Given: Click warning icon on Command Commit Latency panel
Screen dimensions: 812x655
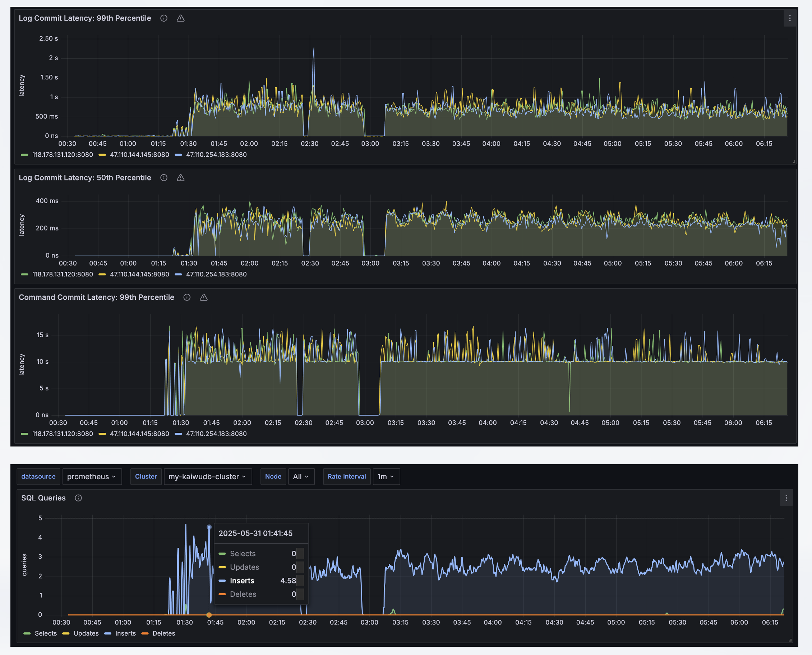Looking at the screenshot, I should pyautogui.click(x=204, y=297).
